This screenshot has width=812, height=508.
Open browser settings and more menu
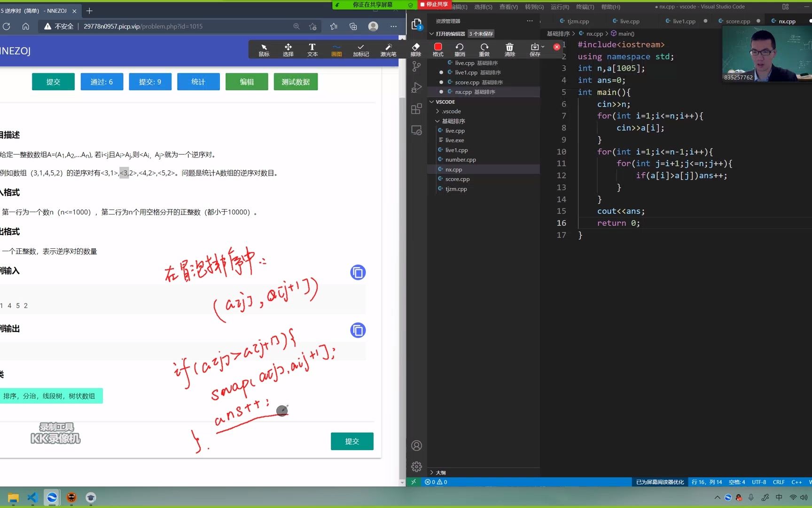pos(393,26)
